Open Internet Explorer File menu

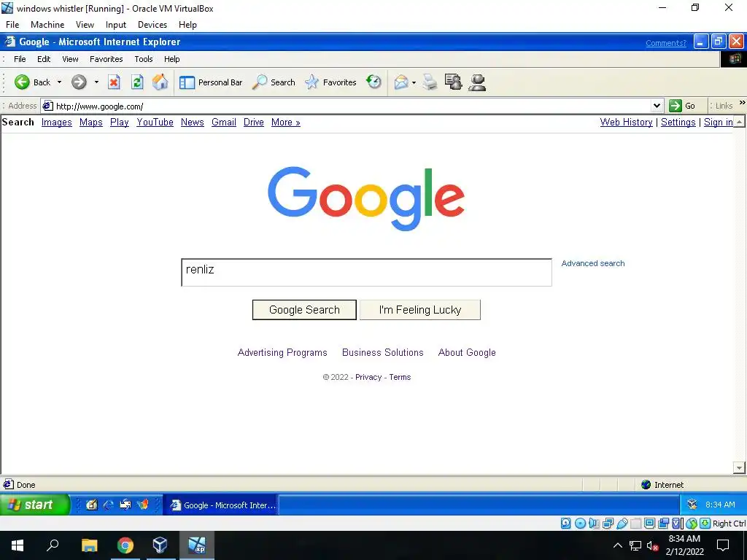tap(20, 59)
